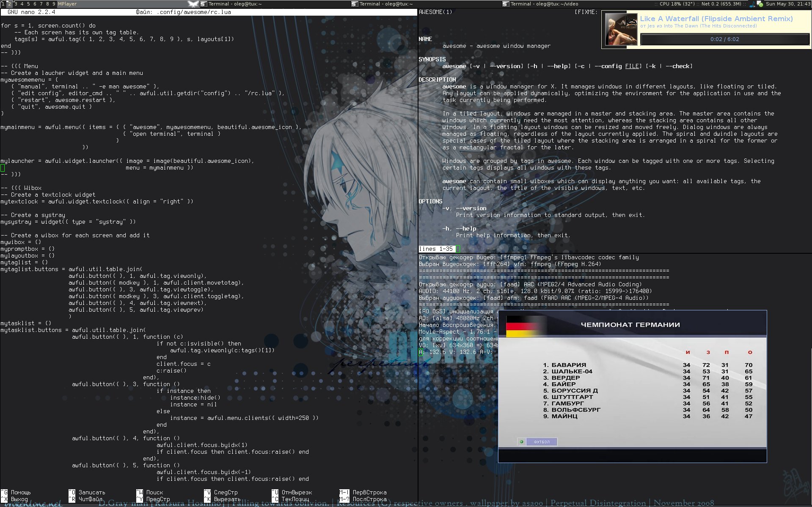The width and height of the screenshot is (812, 507).
Task: Click the MPlayer butterfly icon in the tasklist
Action: tap(193, 4)
